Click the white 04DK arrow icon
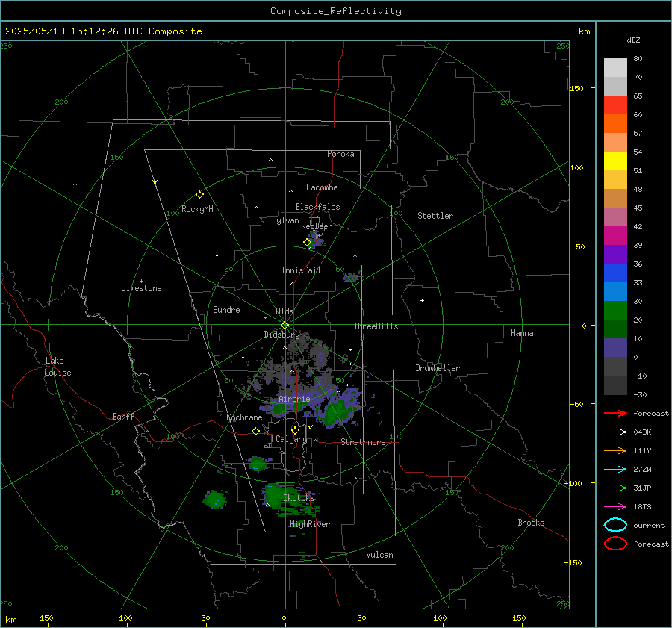Image resolution: width=672 pixels, height=628 pixels. click(615, 432)
